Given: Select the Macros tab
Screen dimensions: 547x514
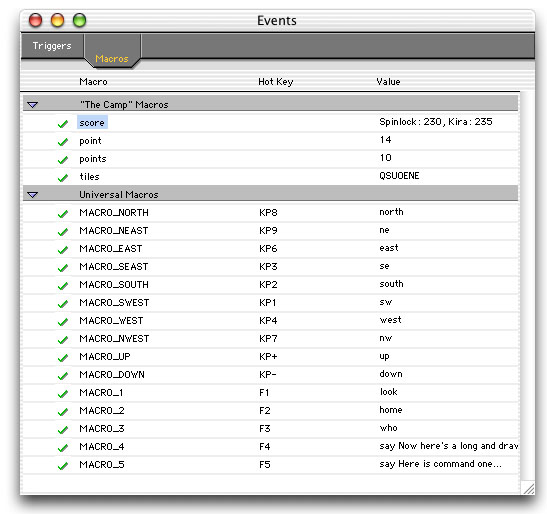Looking at the screenshot, I should point(112,58).
